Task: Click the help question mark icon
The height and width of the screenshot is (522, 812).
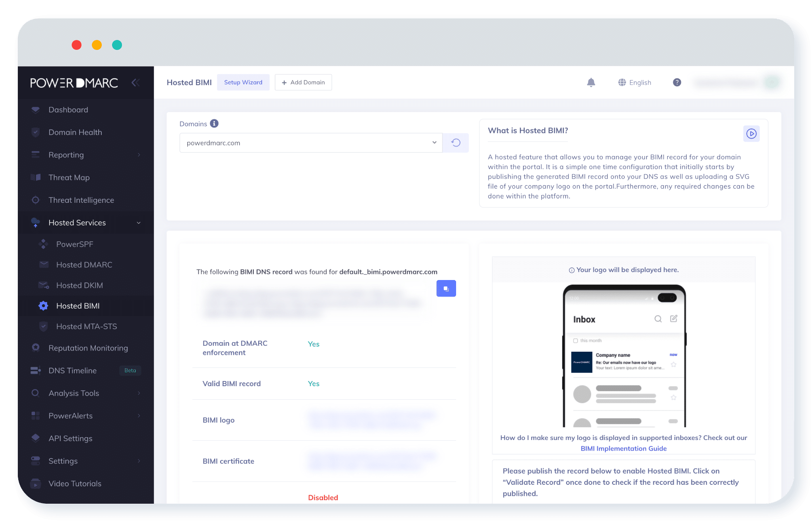Action: [x=677, y=82]
